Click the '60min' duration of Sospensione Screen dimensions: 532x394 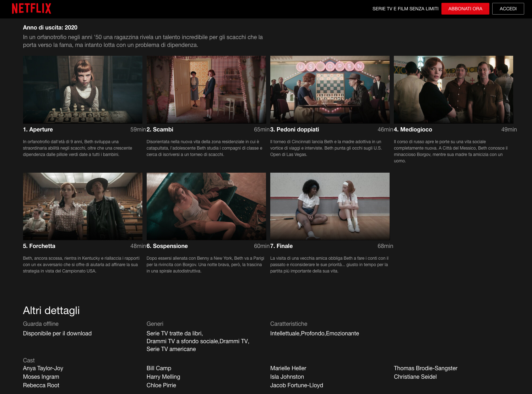(x=262, y=246)
